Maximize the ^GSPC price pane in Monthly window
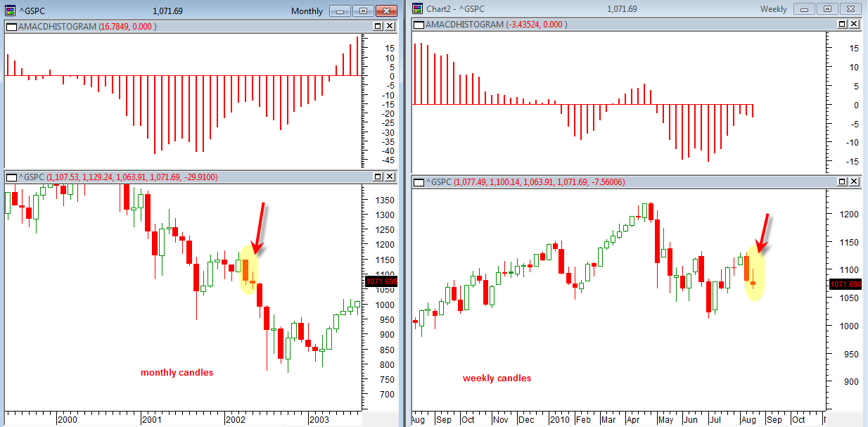Screen dimensions: 868x427 378,176
